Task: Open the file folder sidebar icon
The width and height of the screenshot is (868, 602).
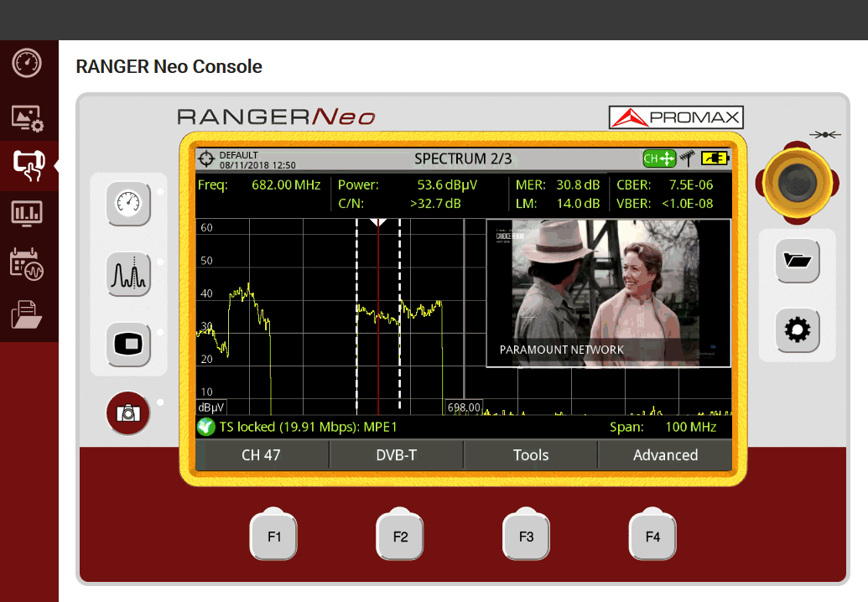Action: click(26, 314)
